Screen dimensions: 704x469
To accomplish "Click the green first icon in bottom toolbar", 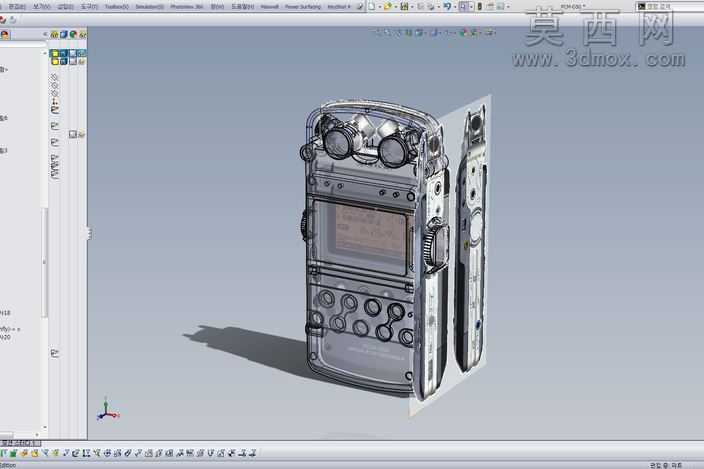I will 4,453.
